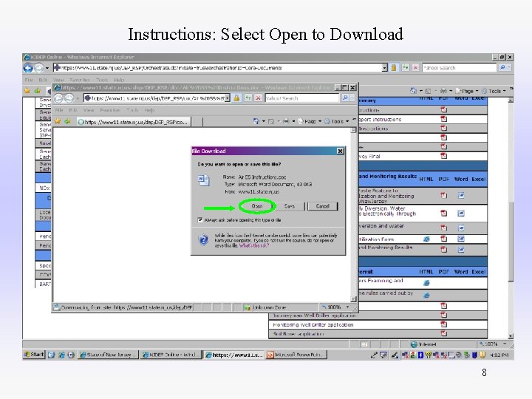The height and width of the screenshot is (399, 532).
Task: Open View menu in front IE window
Action: pyautogui.click(x=88, y=110)
